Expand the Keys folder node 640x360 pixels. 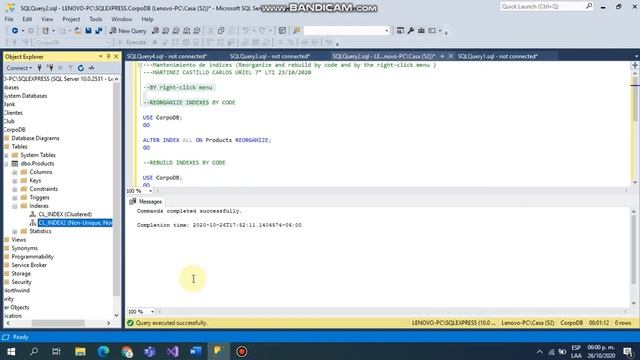tap(15, 180)
